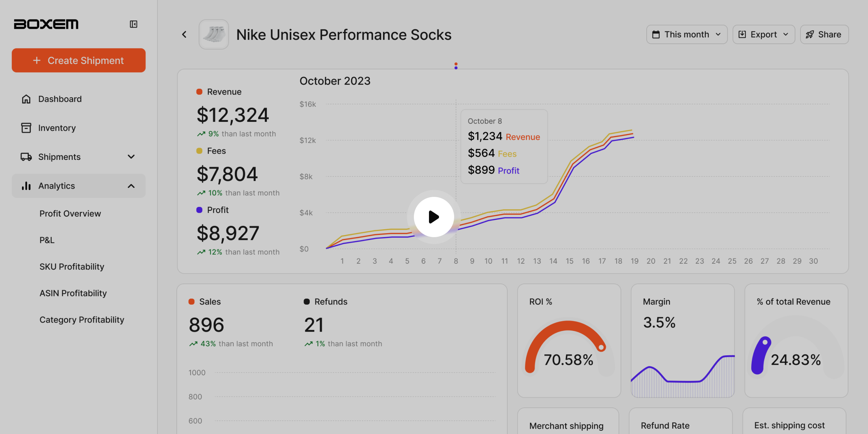Image resolution: width=868 pixels, height=434 pixels.
Task: Click $899 Profit in tooltip
Action: pyautogui.click(x=493, y=170)
